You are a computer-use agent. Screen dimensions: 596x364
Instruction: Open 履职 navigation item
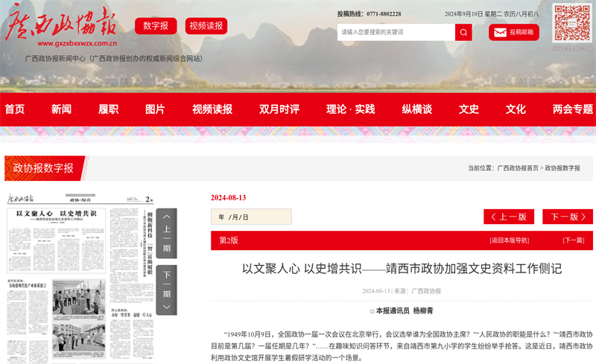[108, 109]
